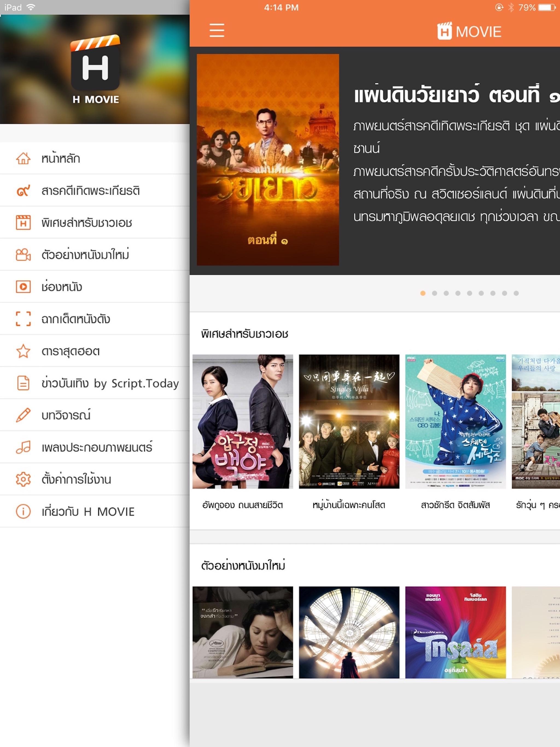560x747 pixels.
Task: Click the star icon for ดาราสุดฮอต
Action: click(x=23, y=351)
